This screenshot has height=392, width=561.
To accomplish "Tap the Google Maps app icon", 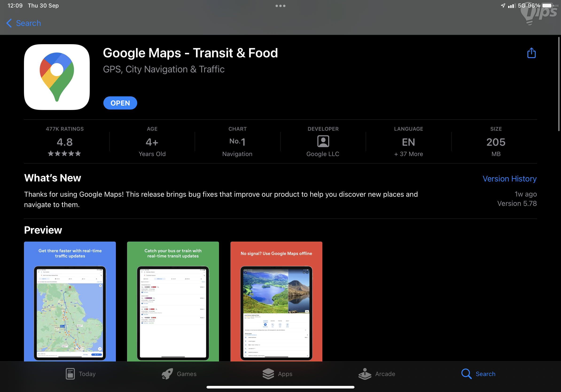I will click(57, 77).
